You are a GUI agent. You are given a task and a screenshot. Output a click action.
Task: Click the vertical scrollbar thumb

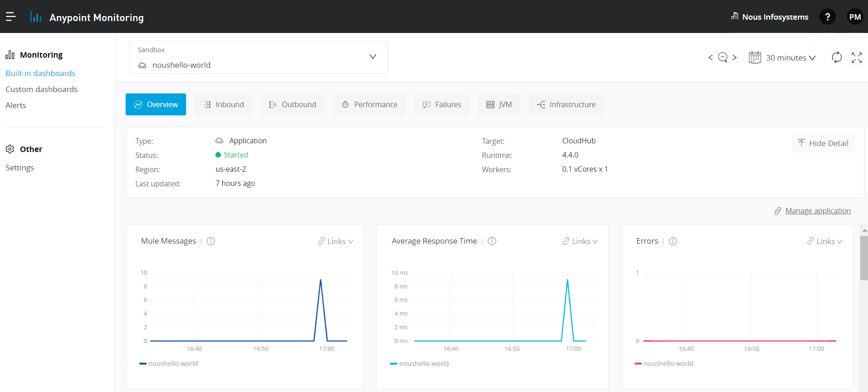click(864, 258)
